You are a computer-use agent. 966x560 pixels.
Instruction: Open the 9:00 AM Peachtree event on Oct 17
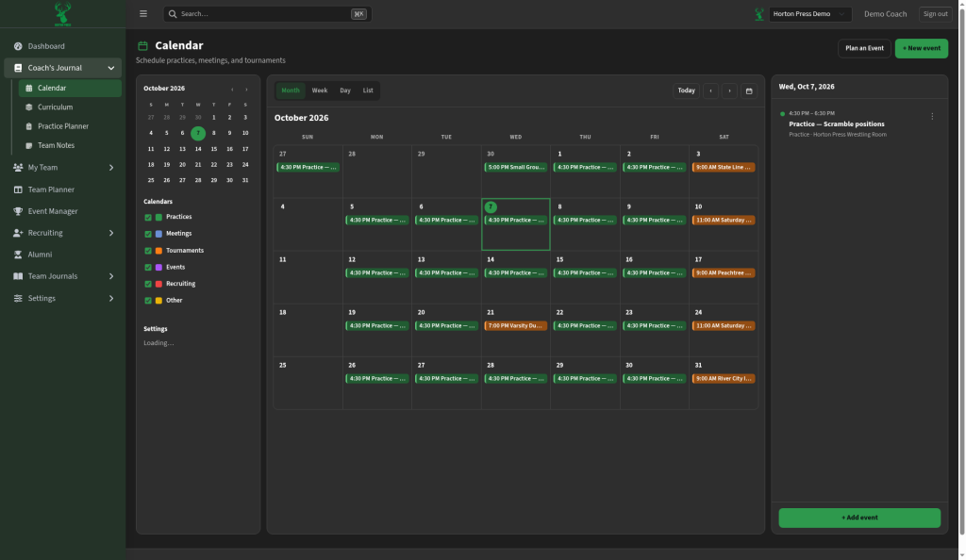point(724,272)
